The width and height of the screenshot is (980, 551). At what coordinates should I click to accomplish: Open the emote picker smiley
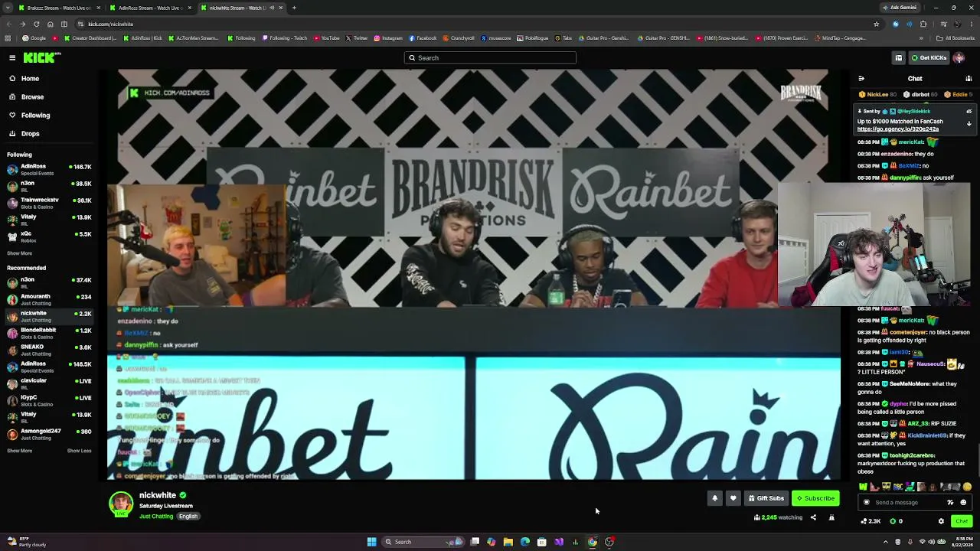(x=963, y=503)
